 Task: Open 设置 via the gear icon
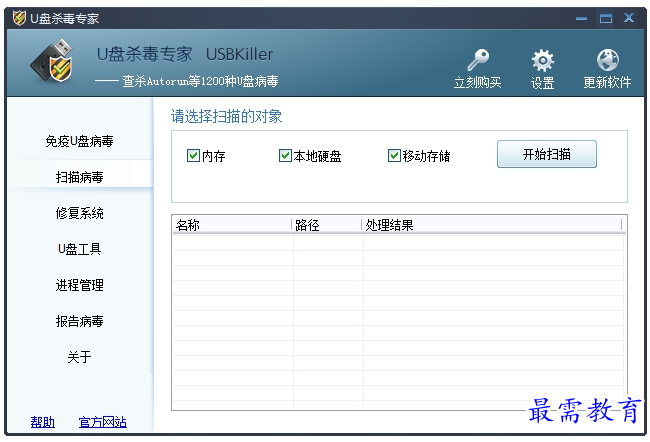[x=543, y=60]
